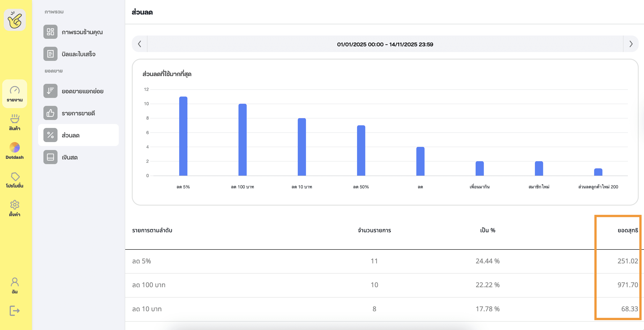Open the สินค้า products section
Screen dimensions: 644x330
pos(15,122)
